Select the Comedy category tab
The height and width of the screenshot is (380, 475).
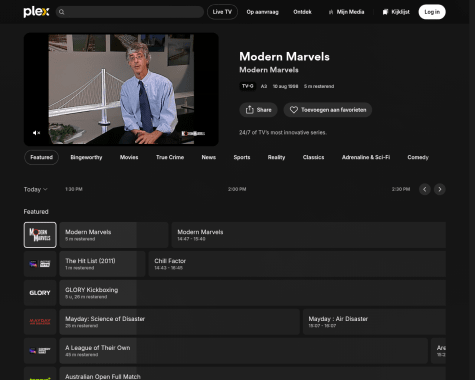click(x=418, y=157)
